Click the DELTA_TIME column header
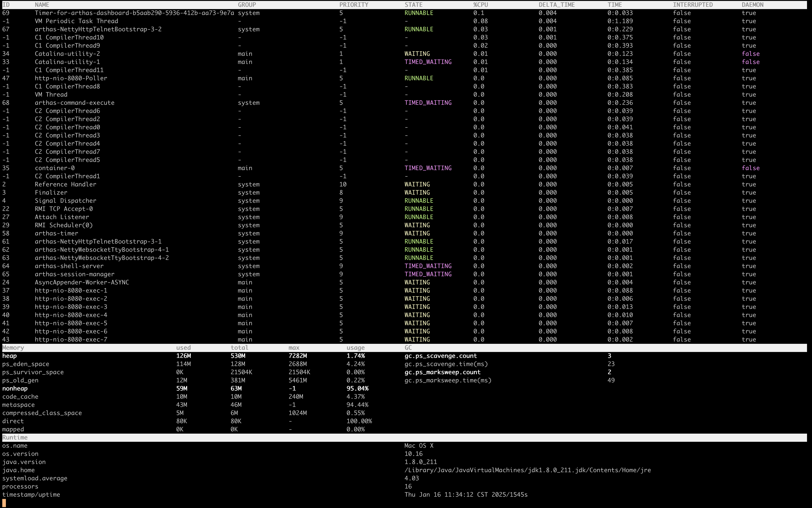 pyautogui.click(x=557, y=5)
